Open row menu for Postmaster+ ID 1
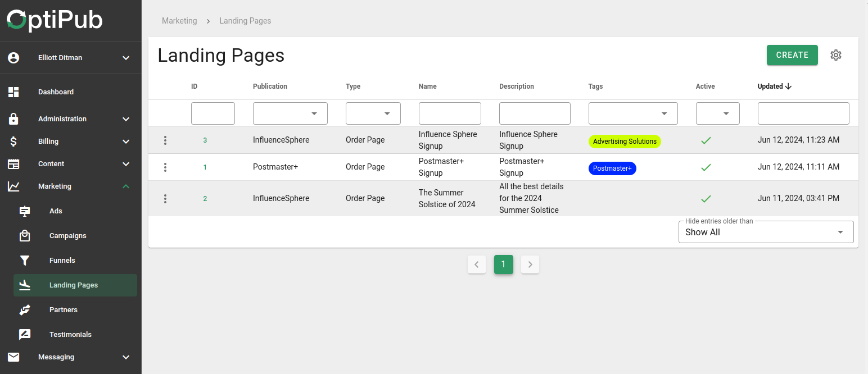This screenshot has width=868, height=374. click(x=165, y=167)
